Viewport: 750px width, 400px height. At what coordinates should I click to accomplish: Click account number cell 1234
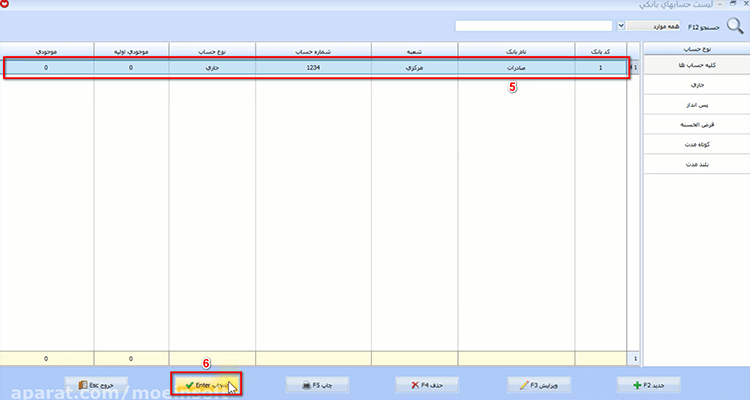tap(313, 68)
